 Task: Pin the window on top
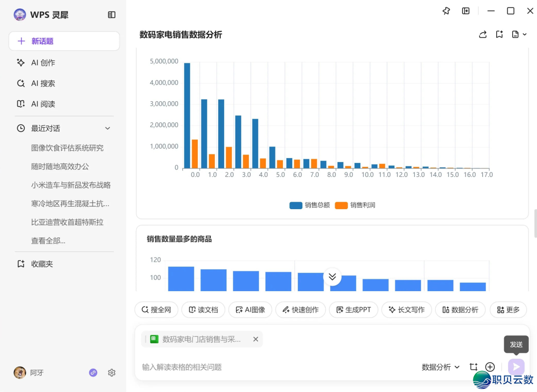446,11
